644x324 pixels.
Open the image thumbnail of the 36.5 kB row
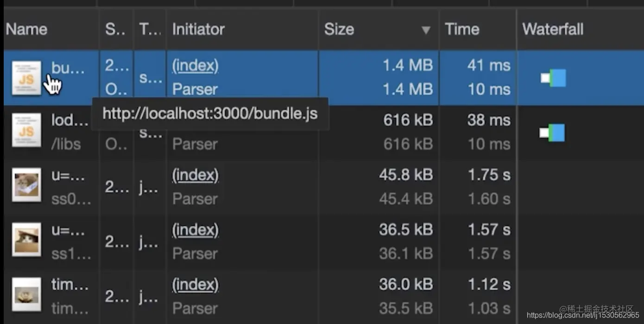pos(26,240)
